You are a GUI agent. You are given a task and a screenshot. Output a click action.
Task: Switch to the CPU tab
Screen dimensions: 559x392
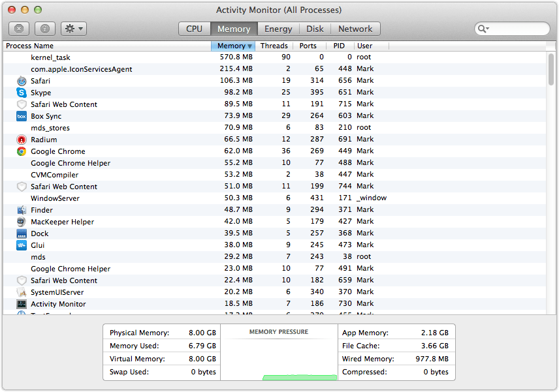pyautogui.click(x=195, y=29)
